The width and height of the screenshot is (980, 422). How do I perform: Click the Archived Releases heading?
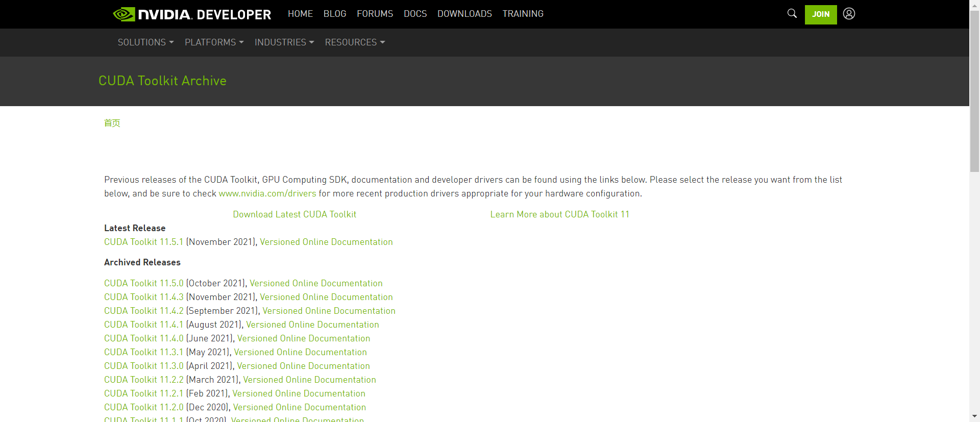coord(142,262)
